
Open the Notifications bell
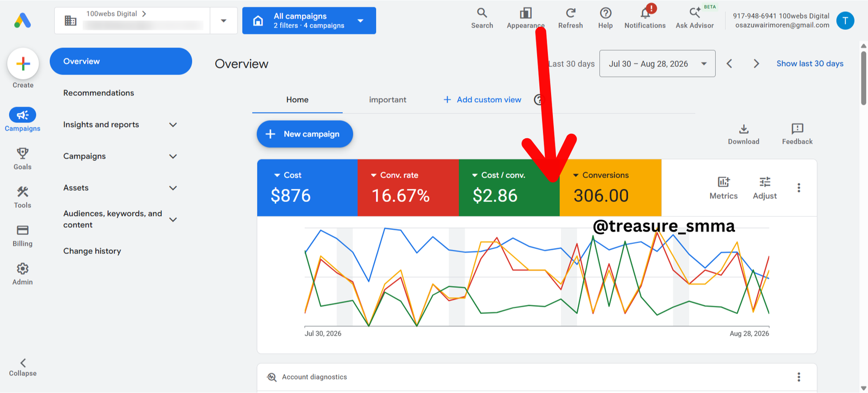click(645, 13)
